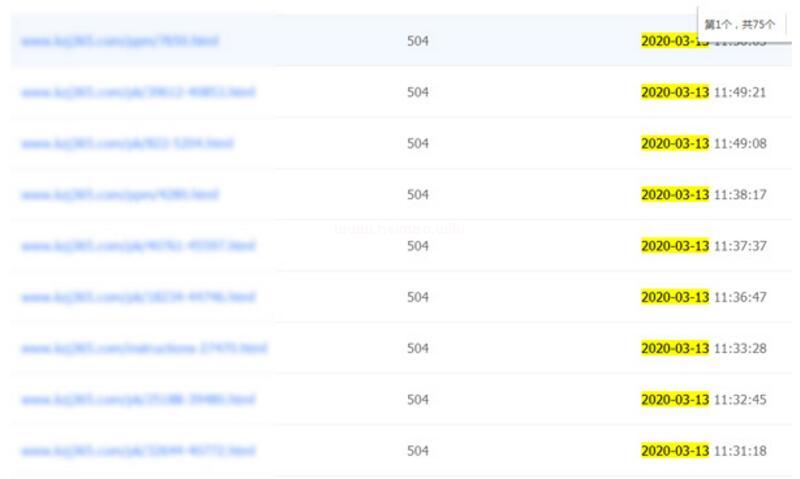Select the highlighted date beside 11:49:08
Viewport: 800px width, 479px height.
pos(675,143)
